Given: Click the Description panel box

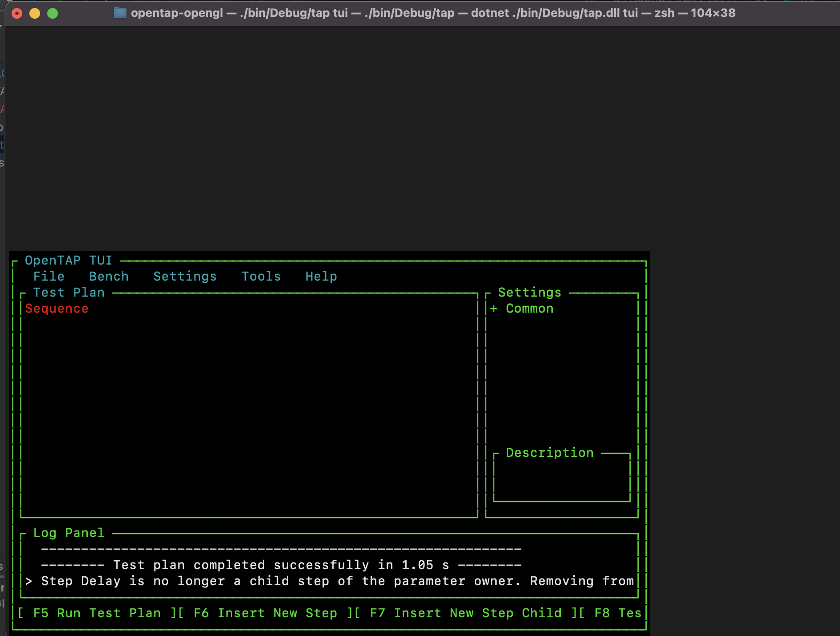Looking at the screenshot, I should (x=562, y=477).
